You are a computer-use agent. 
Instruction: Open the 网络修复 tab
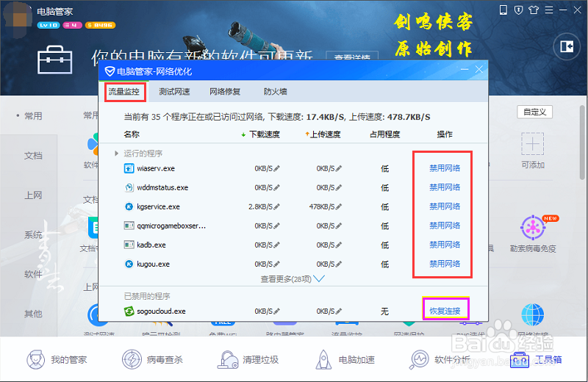click(225, 92)
